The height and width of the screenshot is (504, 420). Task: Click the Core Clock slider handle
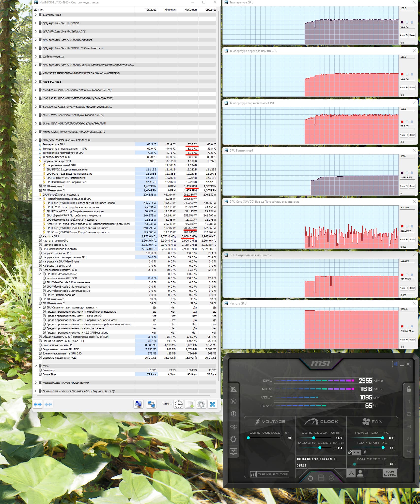(x=314, y=438)
